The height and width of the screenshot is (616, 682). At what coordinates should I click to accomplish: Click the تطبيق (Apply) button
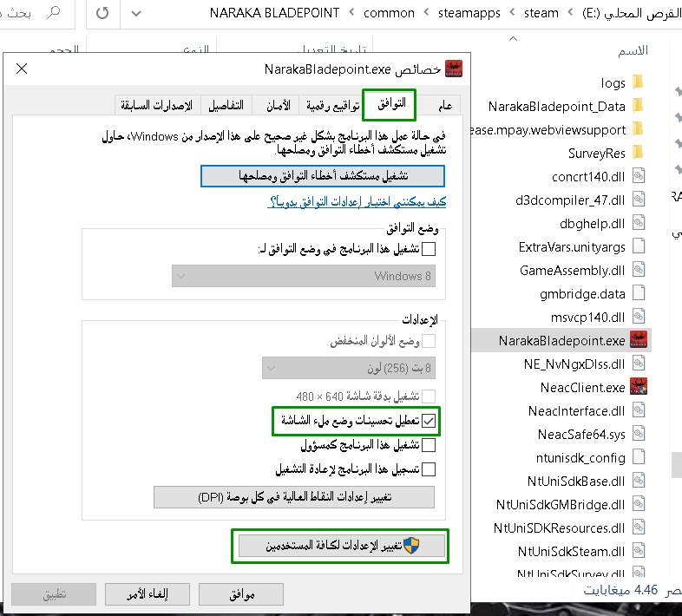coord(54,594)
